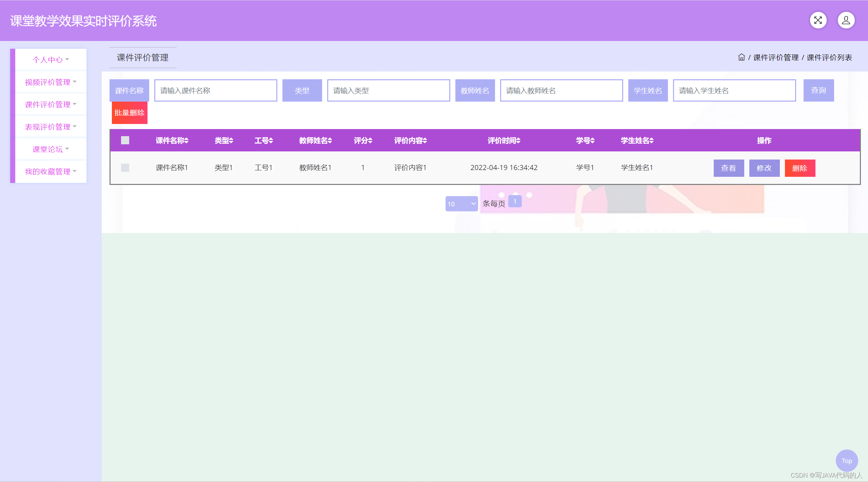Sort by 学生姓名 column arrows
This screenshot has height=482, width=868.
point(652,141)
